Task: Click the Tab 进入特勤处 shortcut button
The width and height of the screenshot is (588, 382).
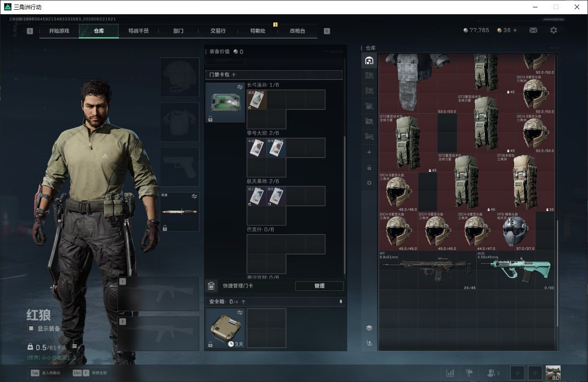Action: tap(46, 373)
